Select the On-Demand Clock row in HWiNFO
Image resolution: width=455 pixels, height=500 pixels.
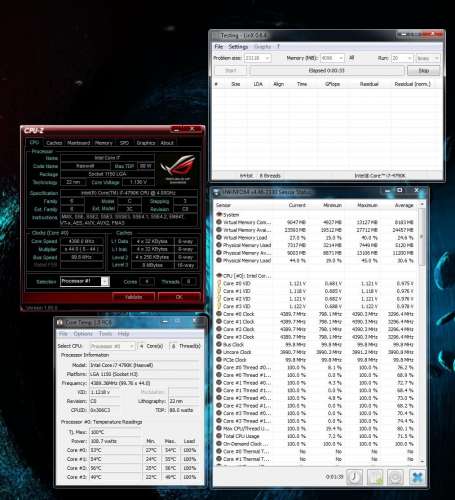tap(315, 444)
